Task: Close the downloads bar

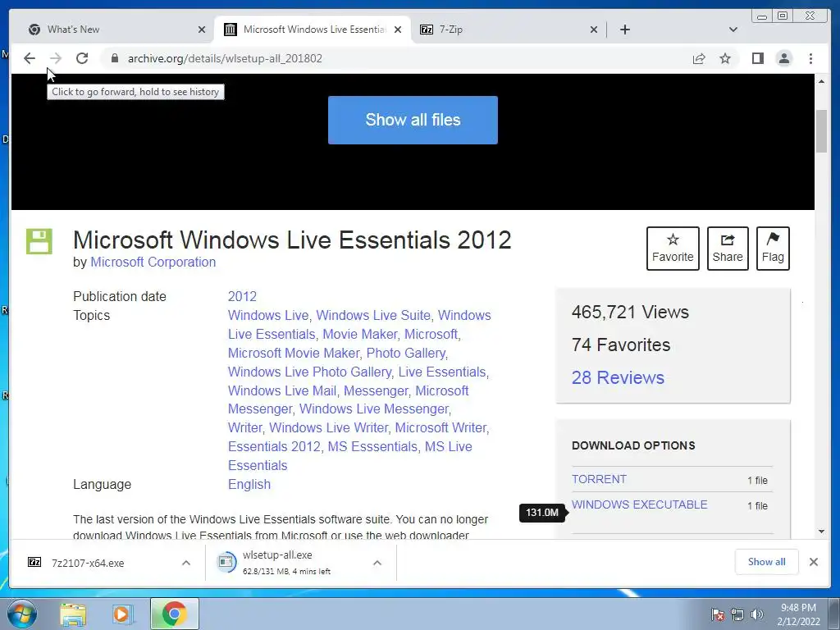Action: (x=813, y=562)
